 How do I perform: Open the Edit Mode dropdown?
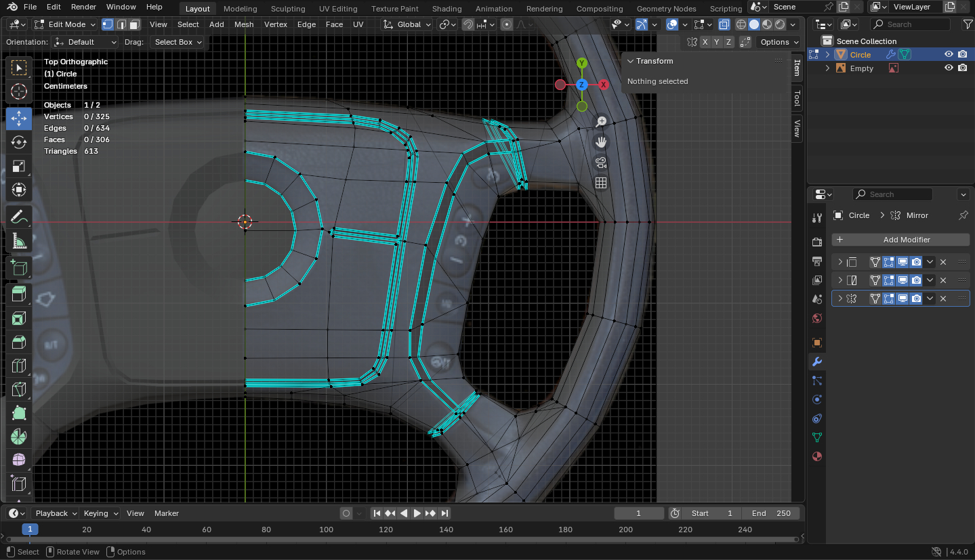click(66, 24)
